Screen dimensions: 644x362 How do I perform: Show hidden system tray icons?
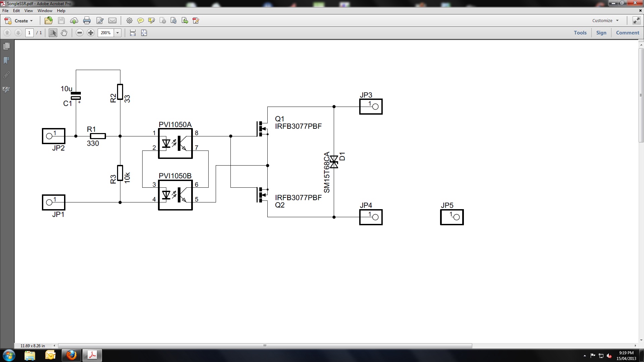585,356
